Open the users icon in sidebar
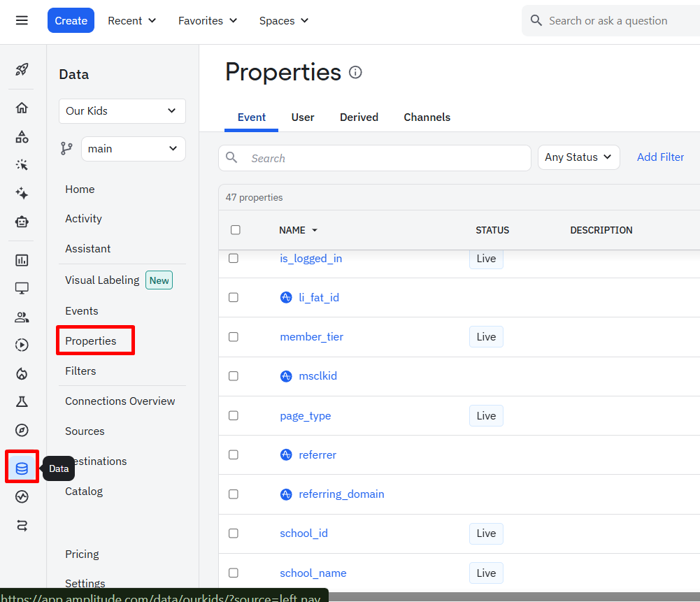The height and width of the screenshot is (602, 700). coord(22,317)
